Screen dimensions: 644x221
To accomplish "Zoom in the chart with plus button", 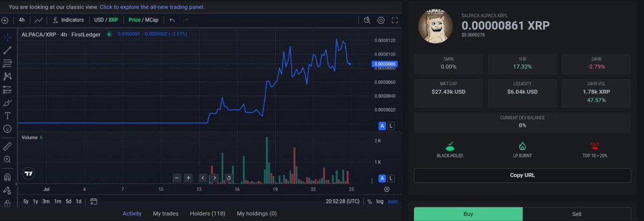I will coord(188,178).
